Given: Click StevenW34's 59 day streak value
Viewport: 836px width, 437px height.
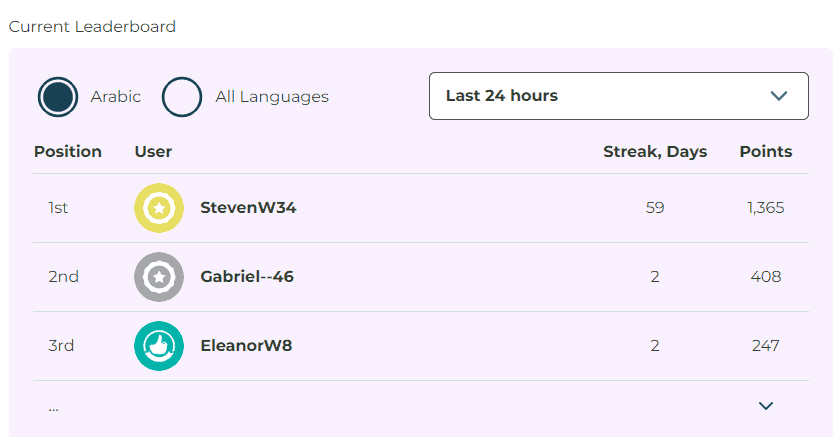Looking at the screenshot, I should (x=655, y=208).
